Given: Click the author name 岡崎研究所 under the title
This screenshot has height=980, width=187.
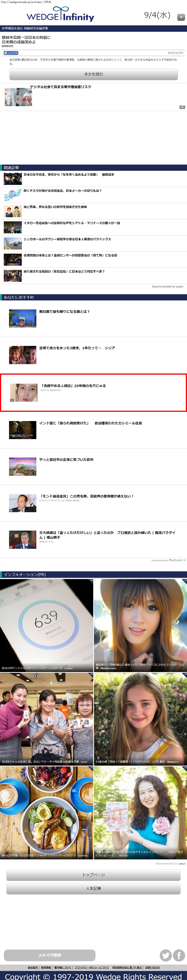Looking at the screenshot, I should point(7,46).
